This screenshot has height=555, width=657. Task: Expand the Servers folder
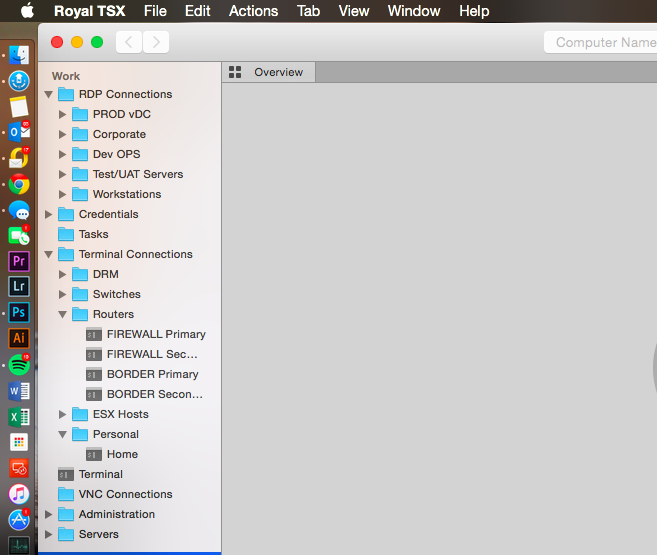coord(49,534)
